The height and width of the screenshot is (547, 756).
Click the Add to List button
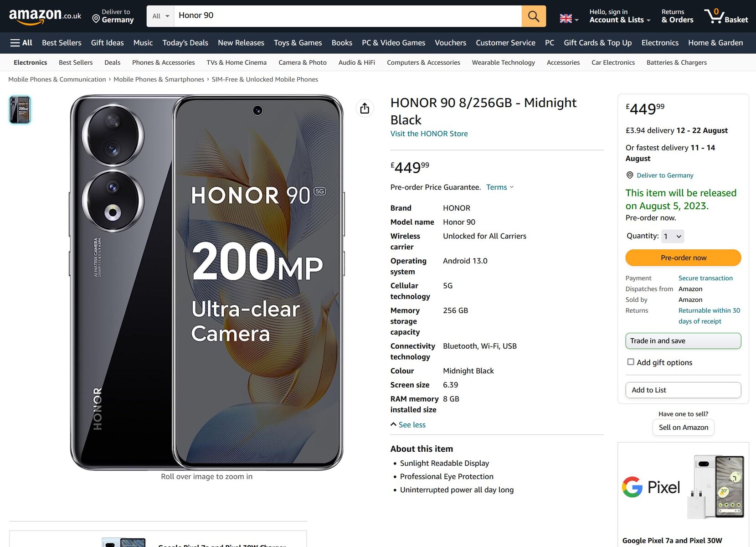point(683,390)
